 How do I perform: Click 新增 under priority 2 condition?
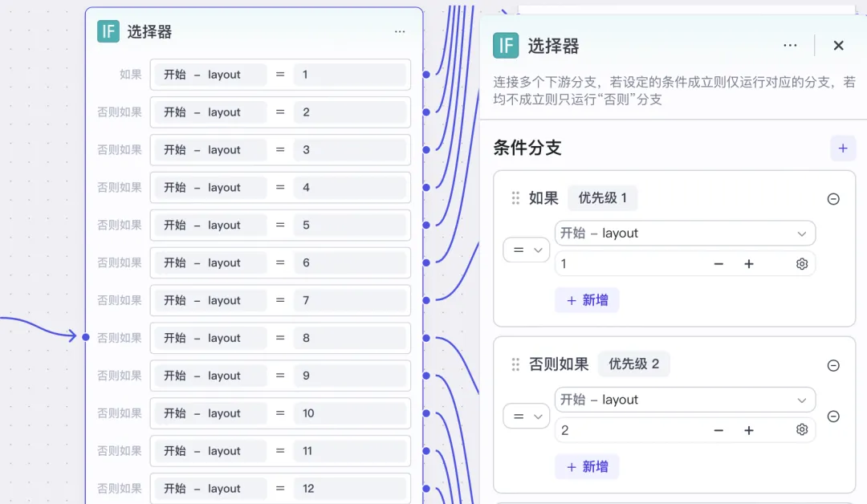point(587,466)
